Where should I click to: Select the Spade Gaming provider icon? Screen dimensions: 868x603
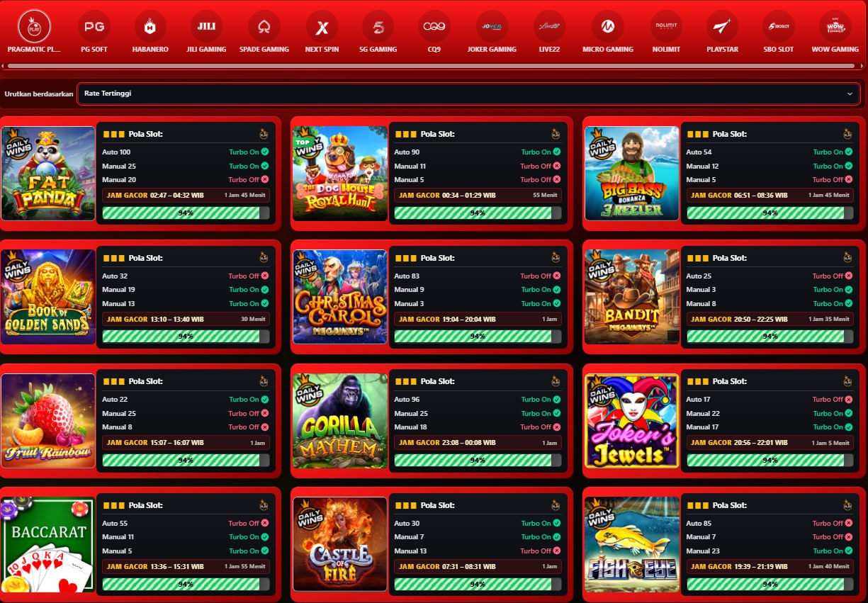tap(264, 27)
